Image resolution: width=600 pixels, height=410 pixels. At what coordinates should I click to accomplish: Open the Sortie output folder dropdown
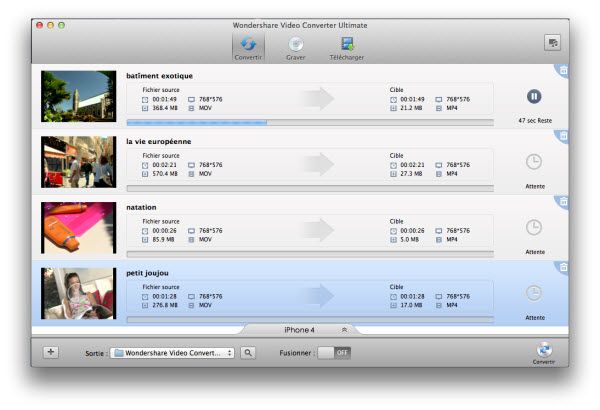click(172, 353)
